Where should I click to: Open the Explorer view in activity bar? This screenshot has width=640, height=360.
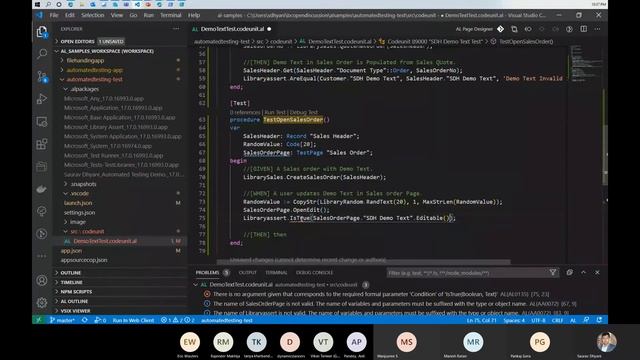click(x=42, y=32)
